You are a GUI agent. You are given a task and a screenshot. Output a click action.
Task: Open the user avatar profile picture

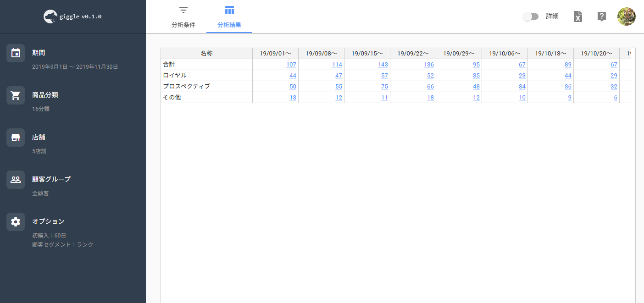click(626, 17)
